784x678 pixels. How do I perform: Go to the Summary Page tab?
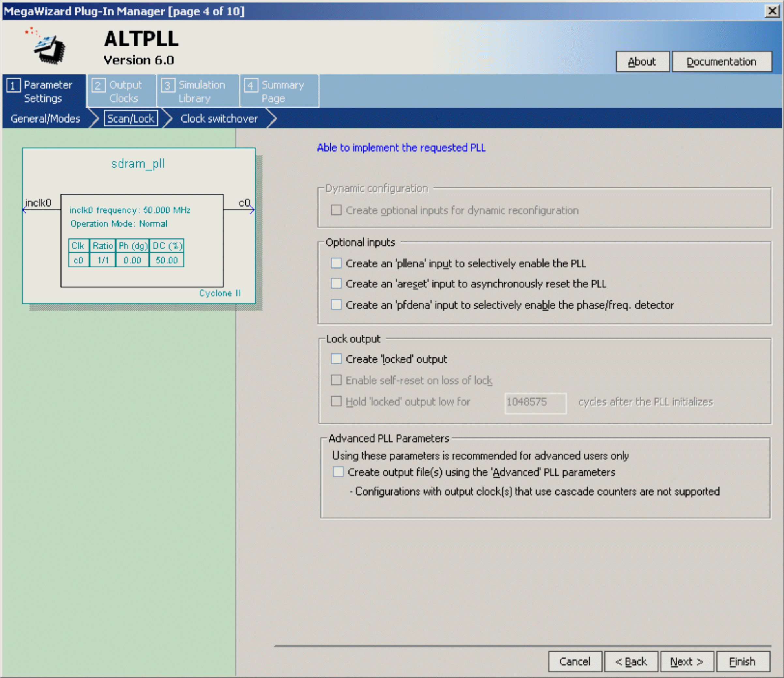(279, 91)
